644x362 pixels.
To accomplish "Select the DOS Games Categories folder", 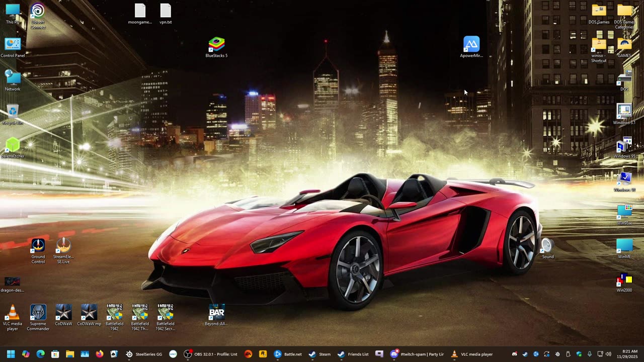I will 624,16.
